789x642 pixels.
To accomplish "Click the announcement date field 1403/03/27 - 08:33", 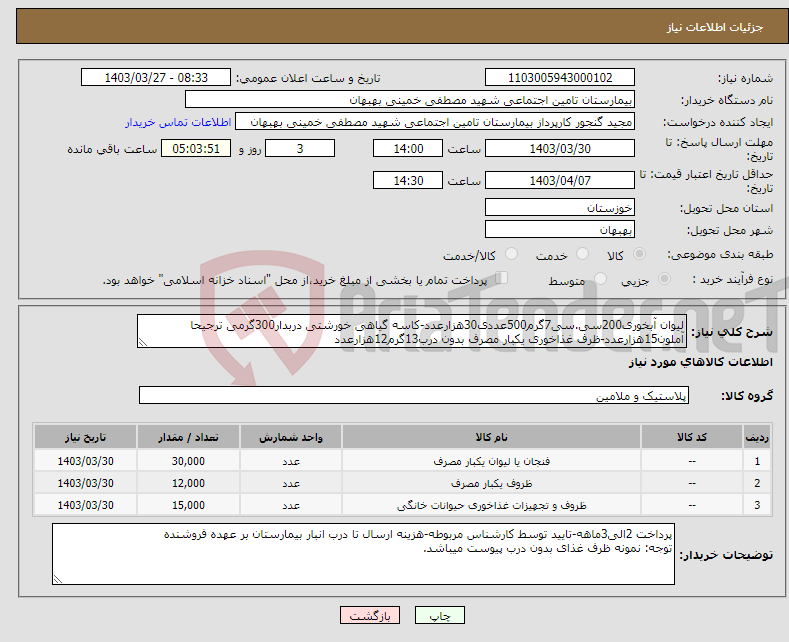I will tap(156, 77).
